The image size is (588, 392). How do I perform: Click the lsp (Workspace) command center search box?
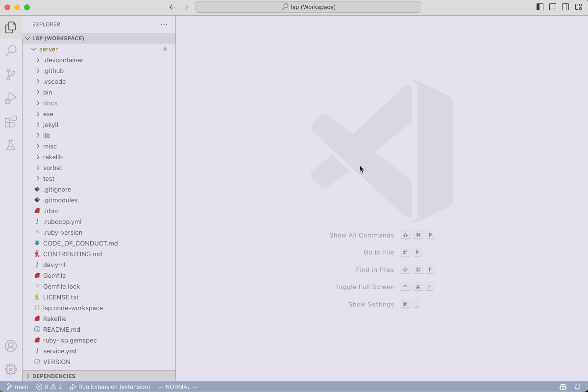pos(308,7)
